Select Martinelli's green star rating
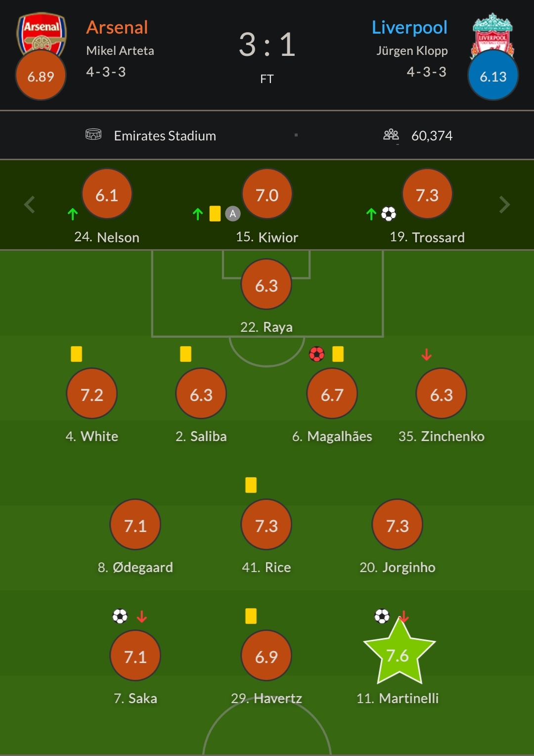This screenshot has height=756, width=534. pyautogui.click(x=399, y=653)
